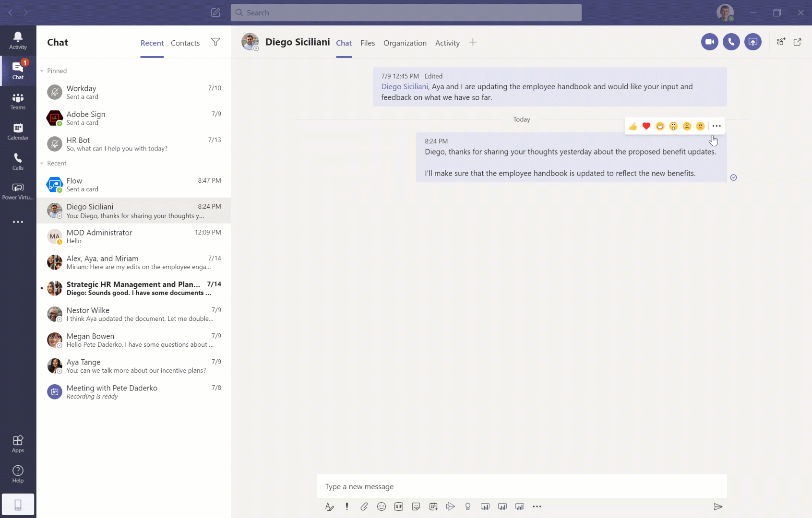The height and width of the screenshot is (518, 812).
Task: Start a video call with Diego
Action: tap(709, 42)
